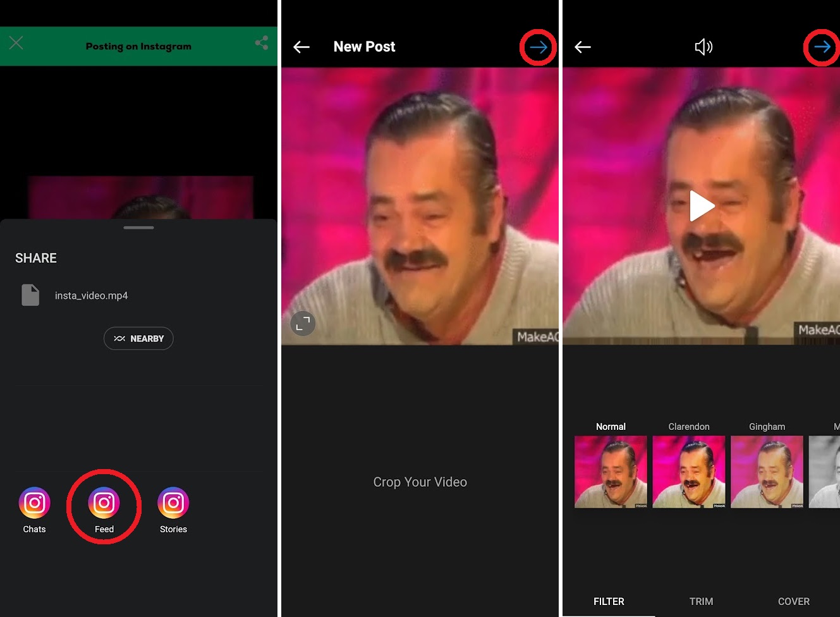
Task: Apply the Gingham filter thumbnail
Action: coord(767,472)
